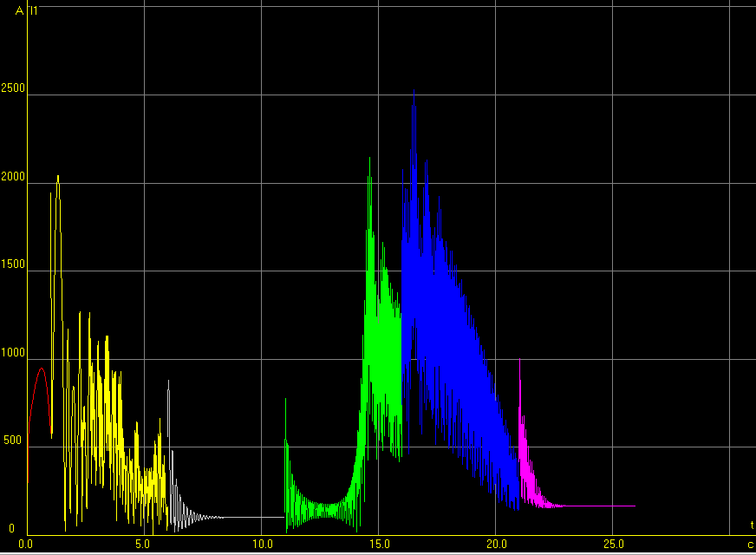Click the 5.0 time axis label

(x=142, y=545)
